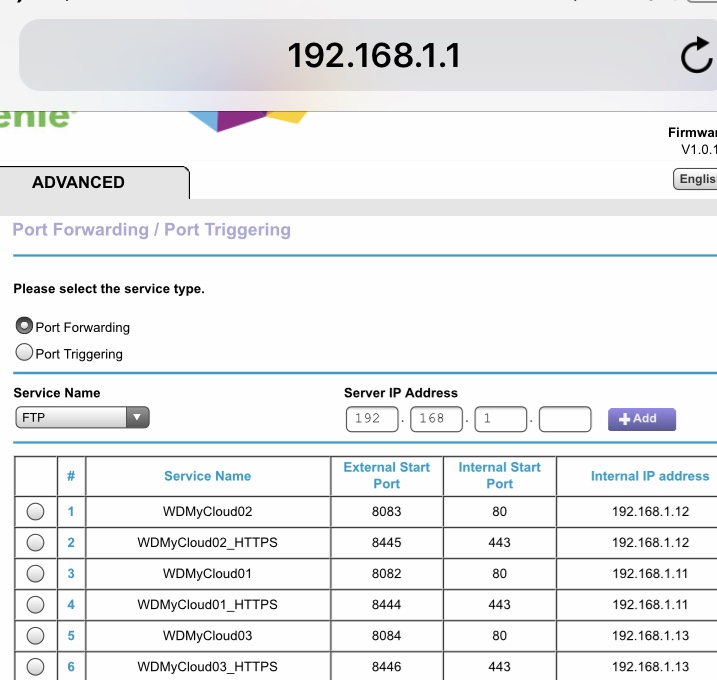Screen dimensions: 717x680
Task: Click the Service Name column header
Action: click(208, 476)
